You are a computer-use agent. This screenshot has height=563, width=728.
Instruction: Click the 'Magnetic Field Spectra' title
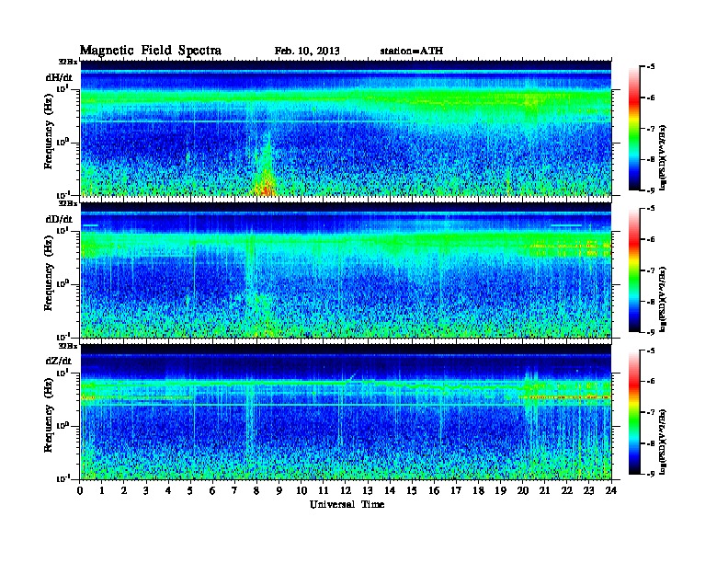150,51
